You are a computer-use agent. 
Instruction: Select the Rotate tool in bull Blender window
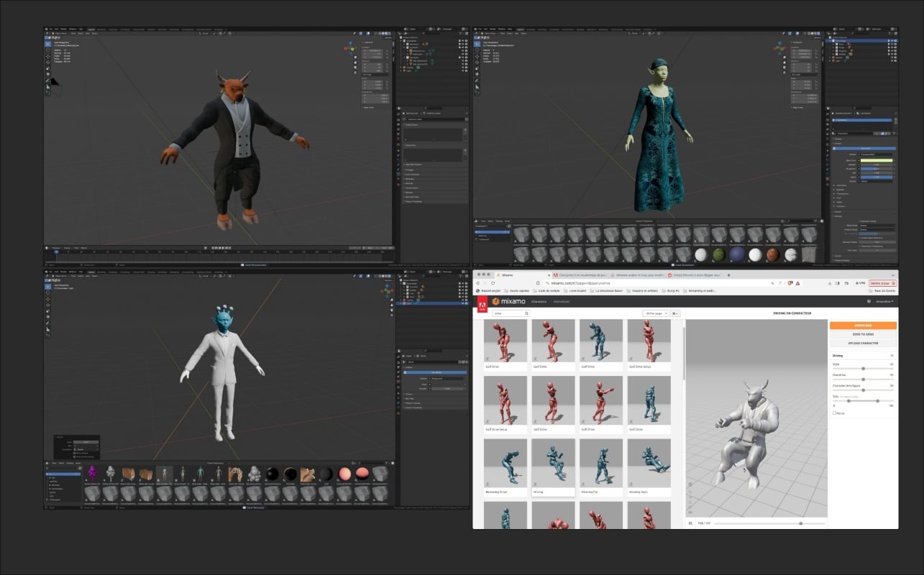(x=48, y=63)
